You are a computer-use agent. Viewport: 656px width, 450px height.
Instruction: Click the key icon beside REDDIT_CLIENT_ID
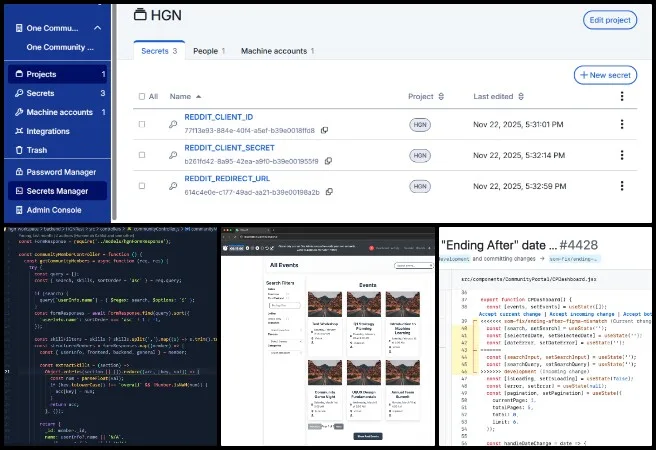[x=173, y=124]
